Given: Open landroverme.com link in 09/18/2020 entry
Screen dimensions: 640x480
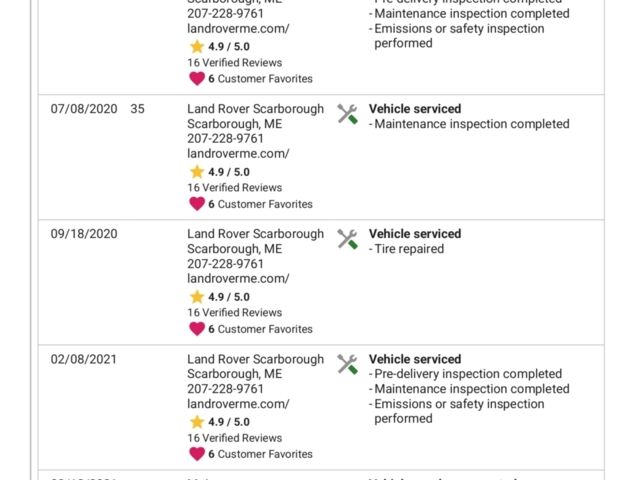Looking at the screenshot, I should pyautogui.click(x=238, y=278).
